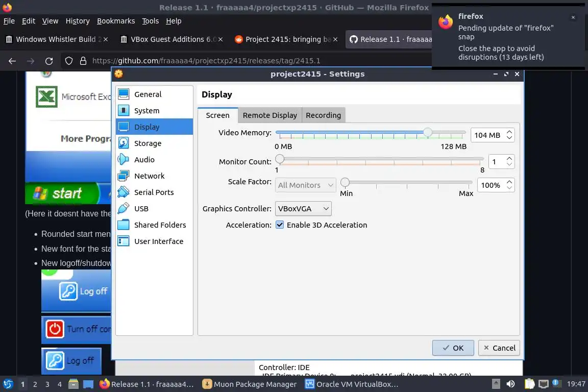The width and height of the screenshot is (588, 392).
Task: Switch to virtual desktop 2
Action: pyautogui.click(x=35, y=384)
